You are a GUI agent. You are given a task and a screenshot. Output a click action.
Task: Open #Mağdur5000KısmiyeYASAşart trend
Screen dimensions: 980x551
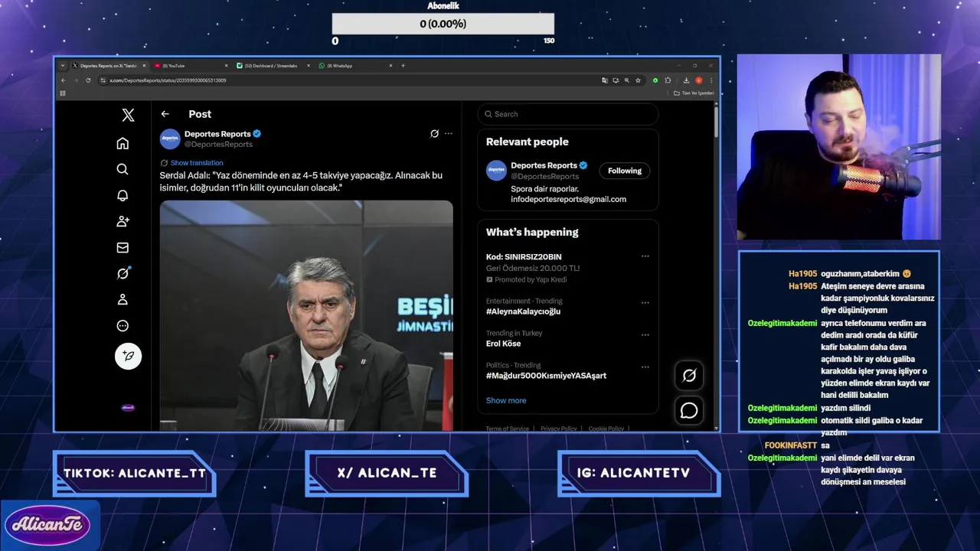click(x=546, y=376)
